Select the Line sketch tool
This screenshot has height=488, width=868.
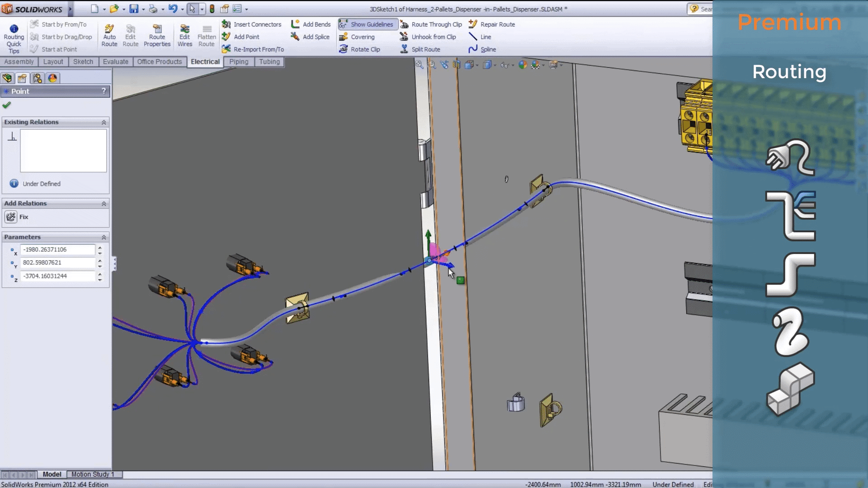coord(480,37)
